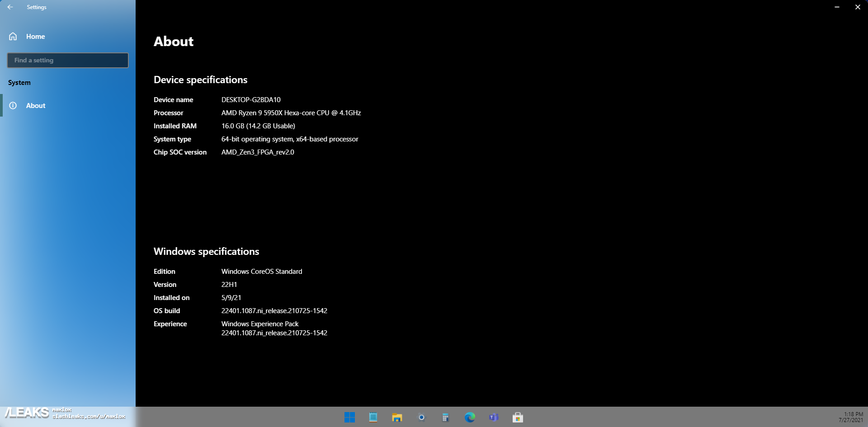Select the OS build number value
868x427 pixels.
tap(274, 311)
